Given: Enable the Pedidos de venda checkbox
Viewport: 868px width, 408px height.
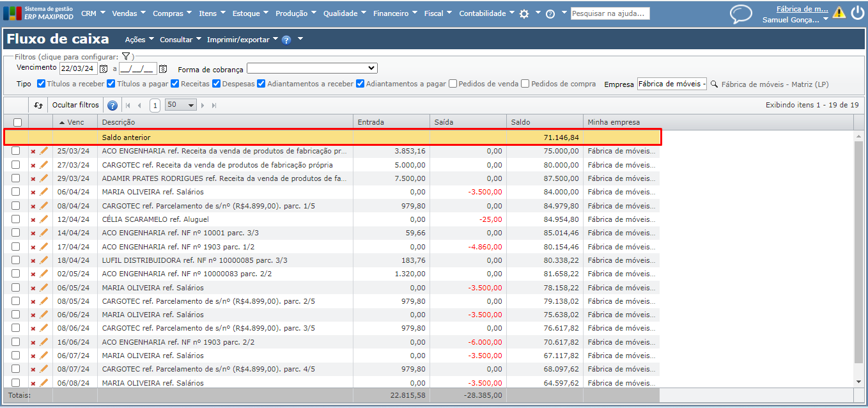Looking at the screenshot, I should tap(453, 84).
